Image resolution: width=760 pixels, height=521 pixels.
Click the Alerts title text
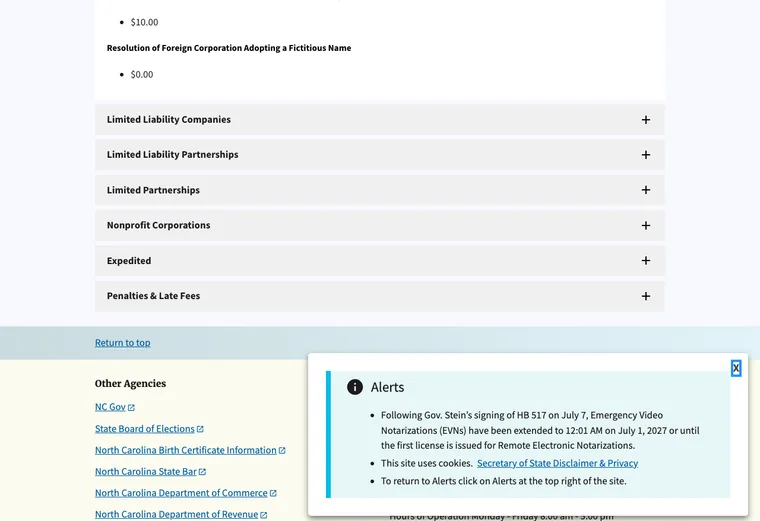click(387, 387)
